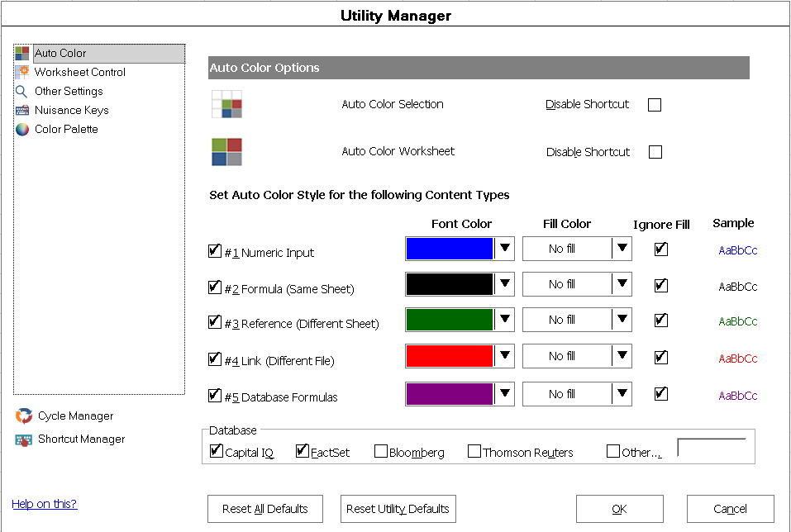Open Fill Color dropdown for Formula row

[x=622, y=284]
